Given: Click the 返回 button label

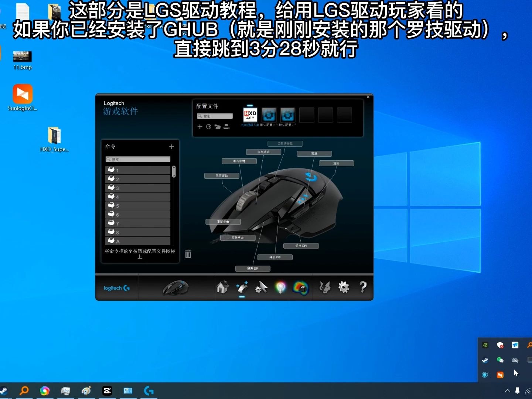Looking at the screenshot, I should click(337, 163).
